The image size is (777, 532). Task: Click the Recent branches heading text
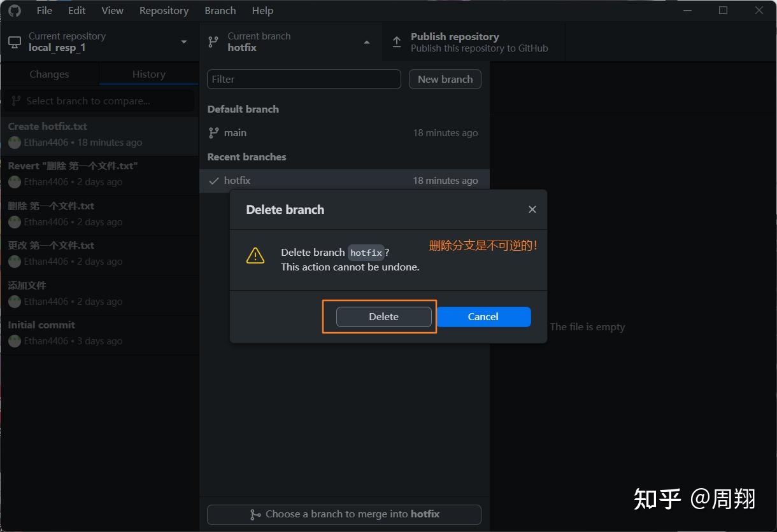246,157
